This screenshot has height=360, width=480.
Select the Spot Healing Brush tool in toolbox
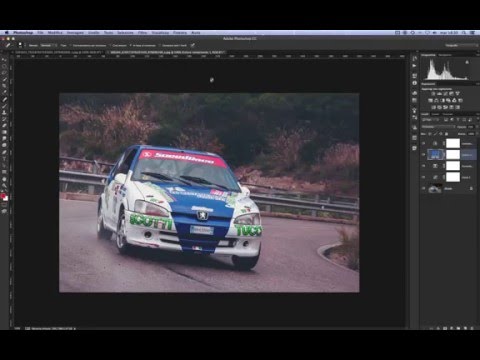tap(4, 99)
